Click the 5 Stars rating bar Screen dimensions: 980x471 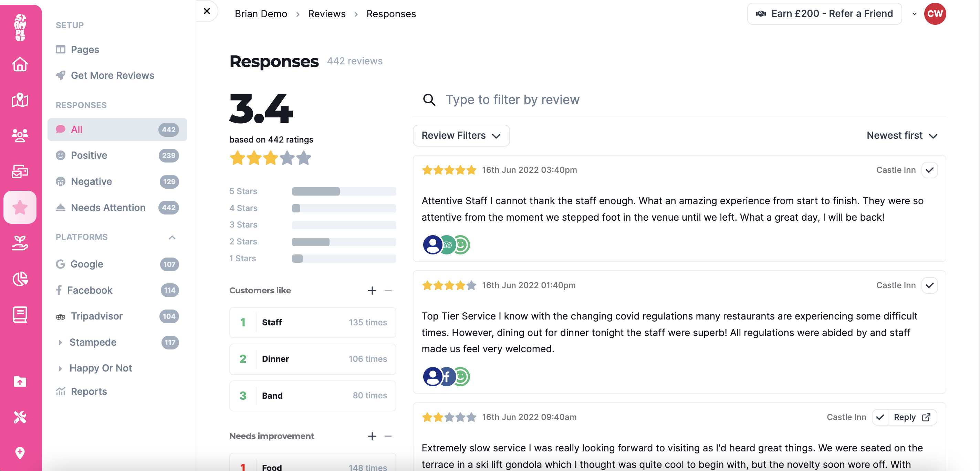[344, 191]
